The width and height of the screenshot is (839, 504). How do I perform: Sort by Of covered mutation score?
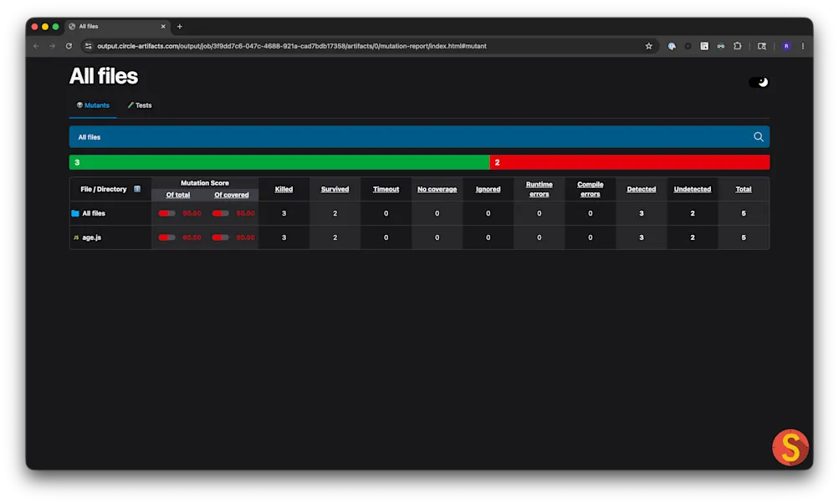232,195
